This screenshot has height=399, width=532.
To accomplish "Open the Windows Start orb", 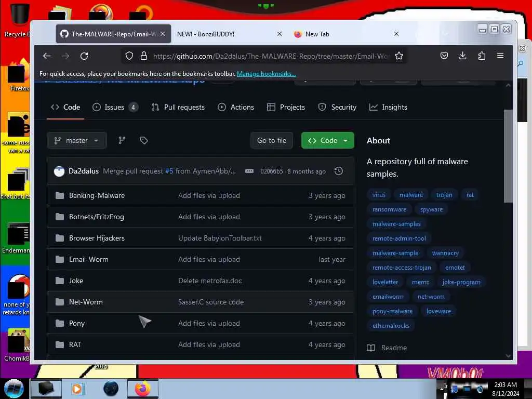I will click(14, 389).
